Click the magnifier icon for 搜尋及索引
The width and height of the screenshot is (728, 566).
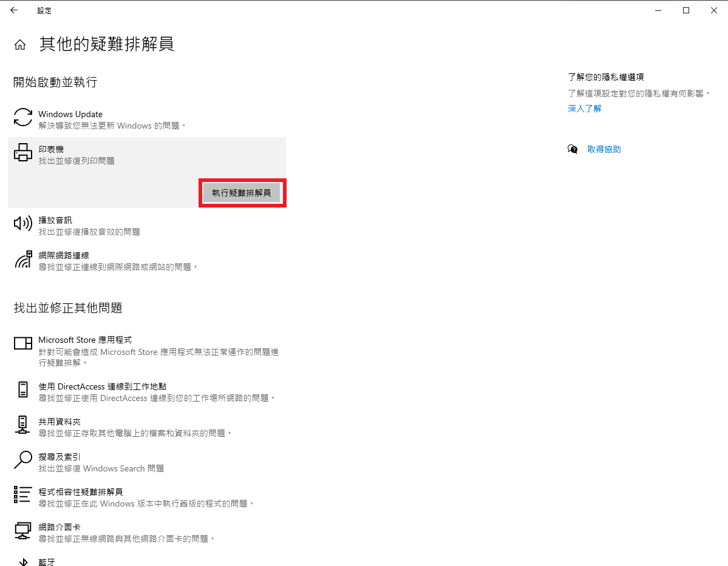[23, 460]
